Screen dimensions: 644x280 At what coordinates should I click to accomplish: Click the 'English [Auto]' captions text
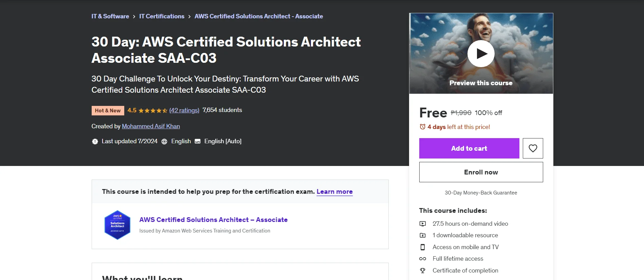tap(223, 141)
